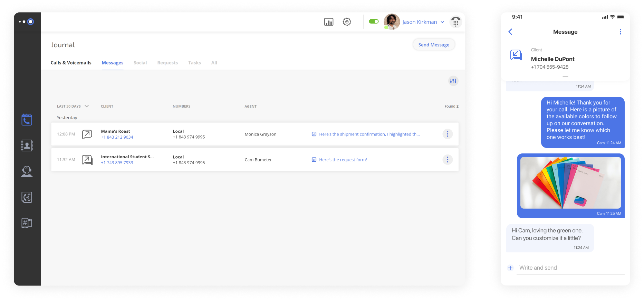Open the Tasks tab
The image size is (644, 301).
pyautogui.click(x=194, y=63)
